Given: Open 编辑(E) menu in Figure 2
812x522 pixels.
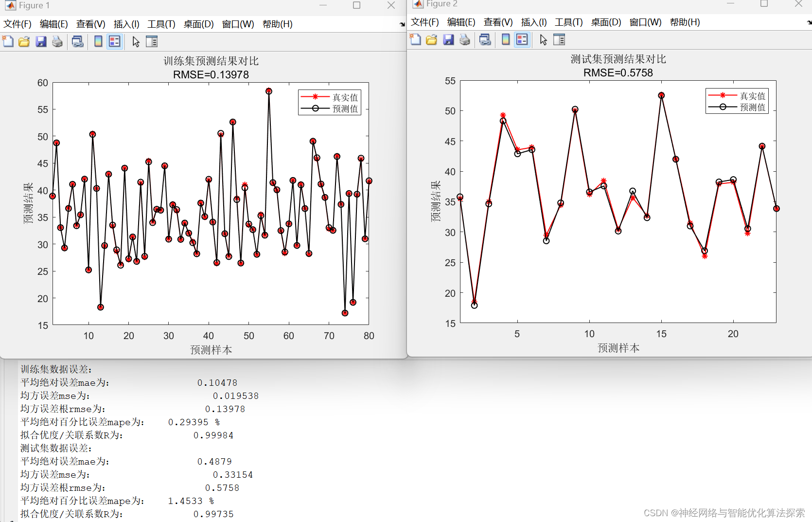Looking at the screenshot, I should point(461,22).
